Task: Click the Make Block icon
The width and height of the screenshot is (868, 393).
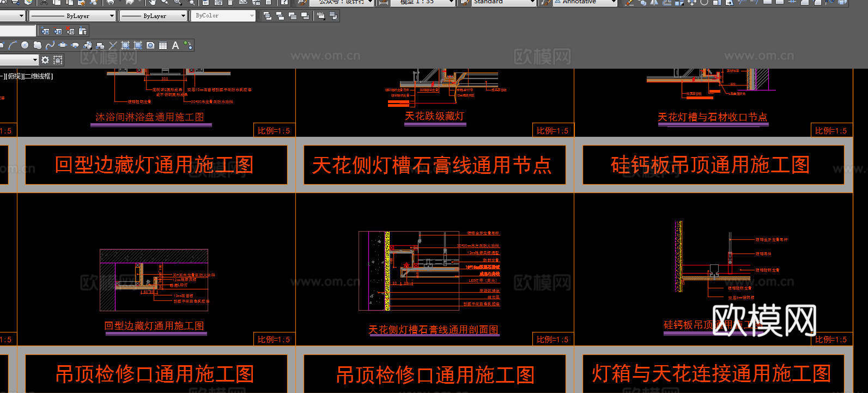Action: click(100, 45)
